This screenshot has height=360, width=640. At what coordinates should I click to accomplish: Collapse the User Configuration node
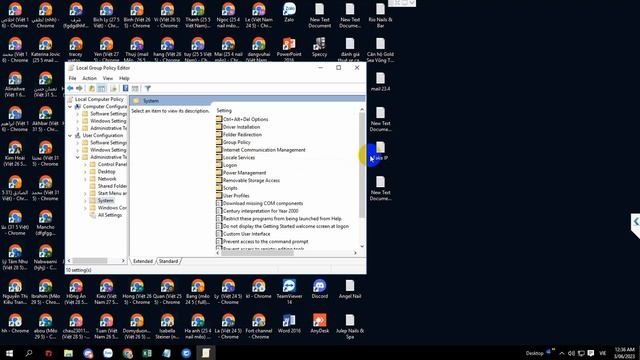[70, 136]
